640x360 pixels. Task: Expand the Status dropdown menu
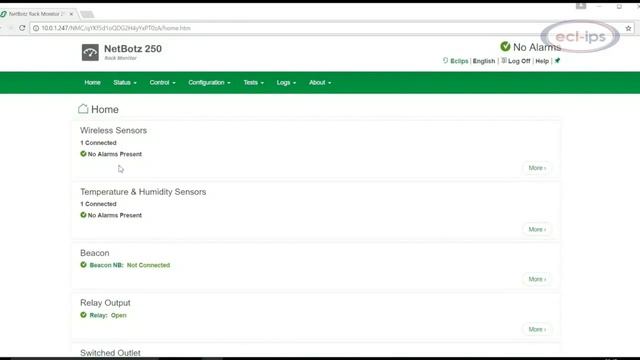coord(125,82)
